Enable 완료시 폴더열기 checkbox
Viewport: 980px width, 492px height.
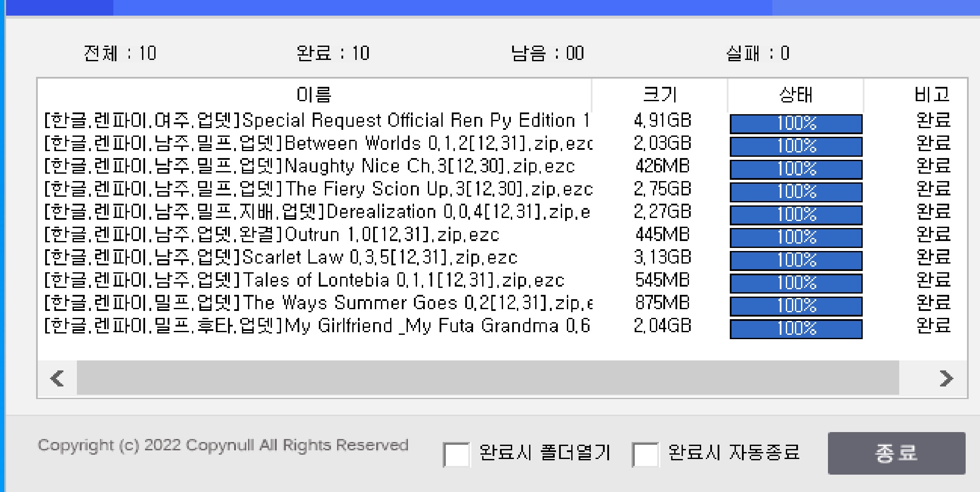(x=456, y=454)
